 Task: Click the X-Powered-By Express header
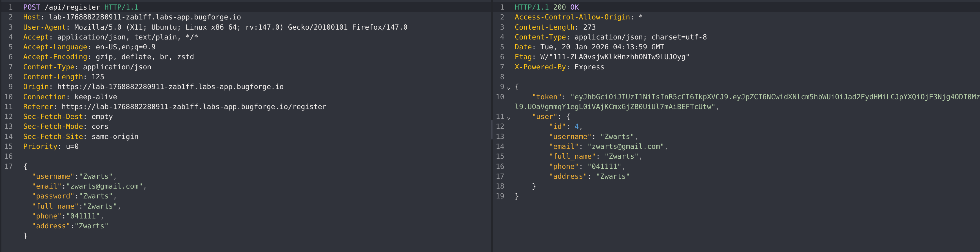(559, 67)
